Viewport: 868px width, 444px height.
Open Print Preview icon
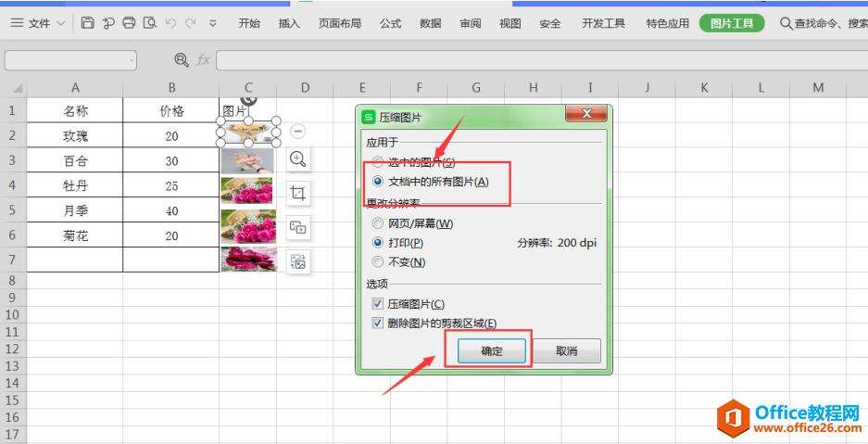pos(149,22)
